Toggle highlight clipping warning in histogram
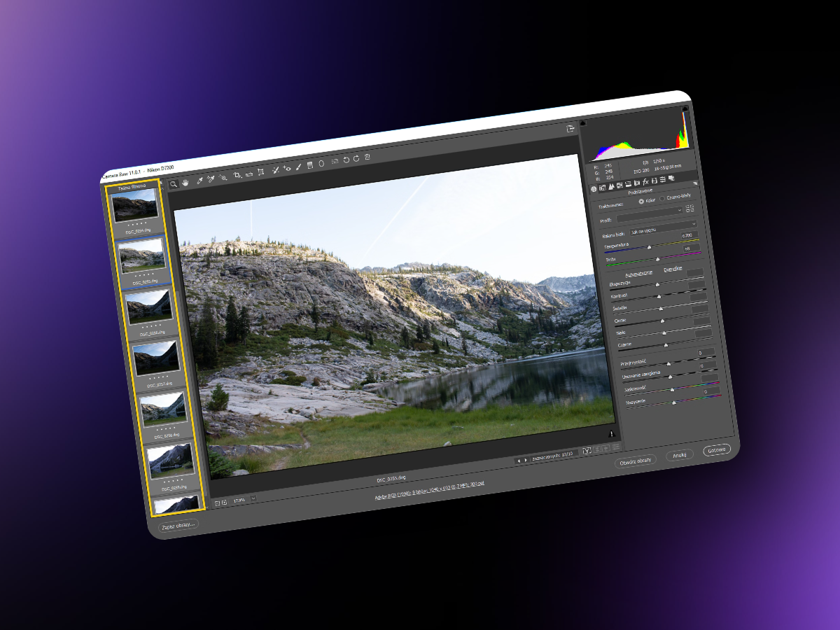Screen dimensions: 840x630 point(685,108)
